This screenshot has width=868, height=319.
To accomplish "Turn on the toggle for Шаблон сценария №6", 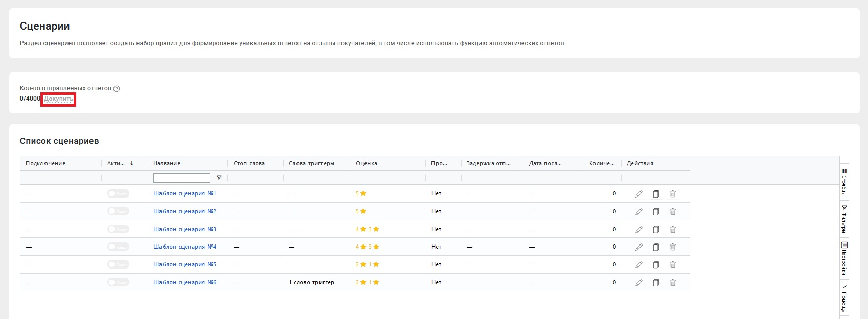I will (x=118, y=283).
